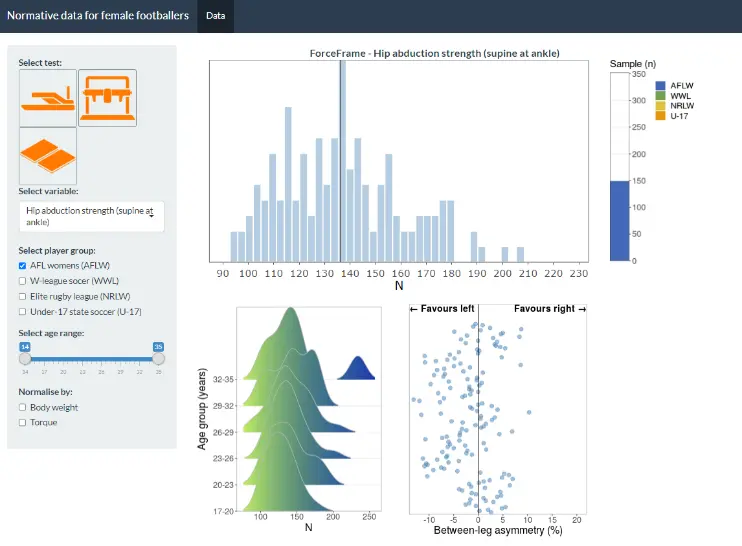This screenshot has width=742, height=546.
Task: Toggle the Torque normalisation checkbox
Action: tap(23, 423)
